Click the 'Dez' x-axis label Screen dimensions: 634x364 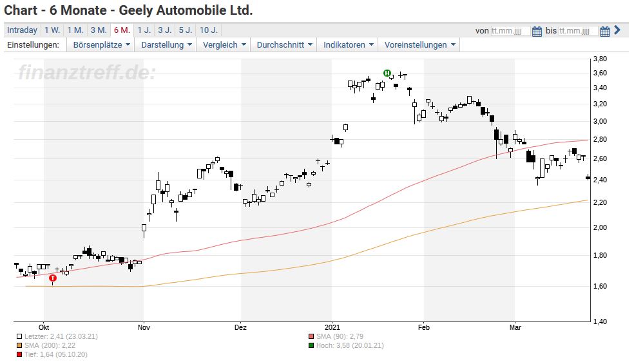pyautogui.click(x=240, y=327)
